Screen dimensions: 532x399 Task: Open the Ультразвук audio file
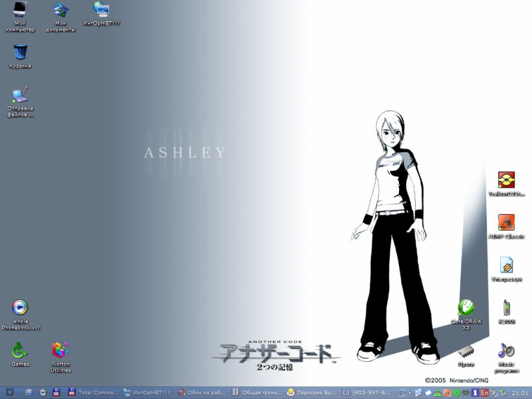click(507, 269)
